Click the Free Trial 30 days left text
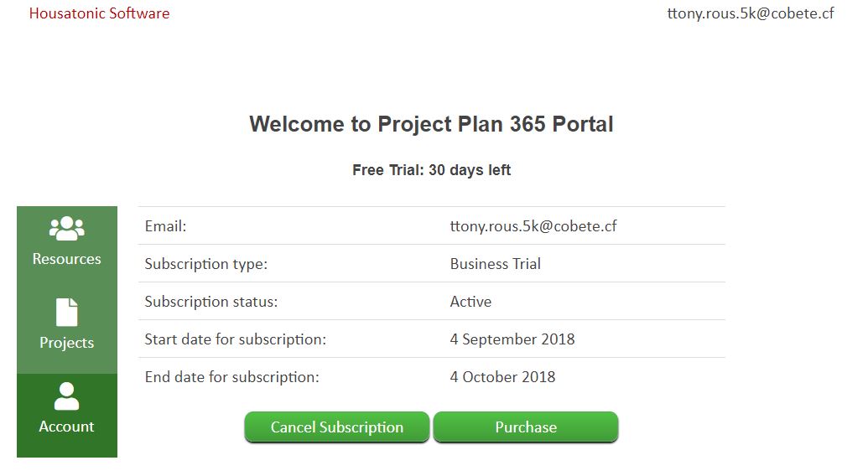This screenshot has height=476, width=868. (x=431, y=170)
